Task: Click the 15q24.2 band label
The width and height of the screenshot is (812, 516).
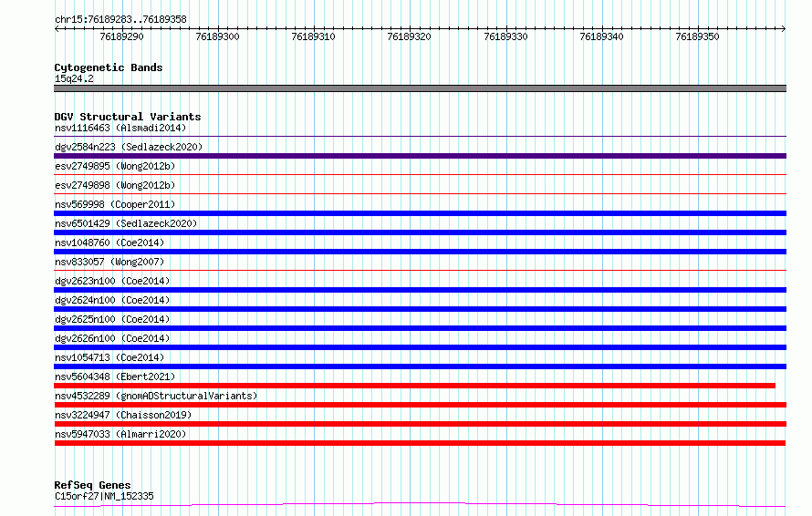Action: coord(74,78)
